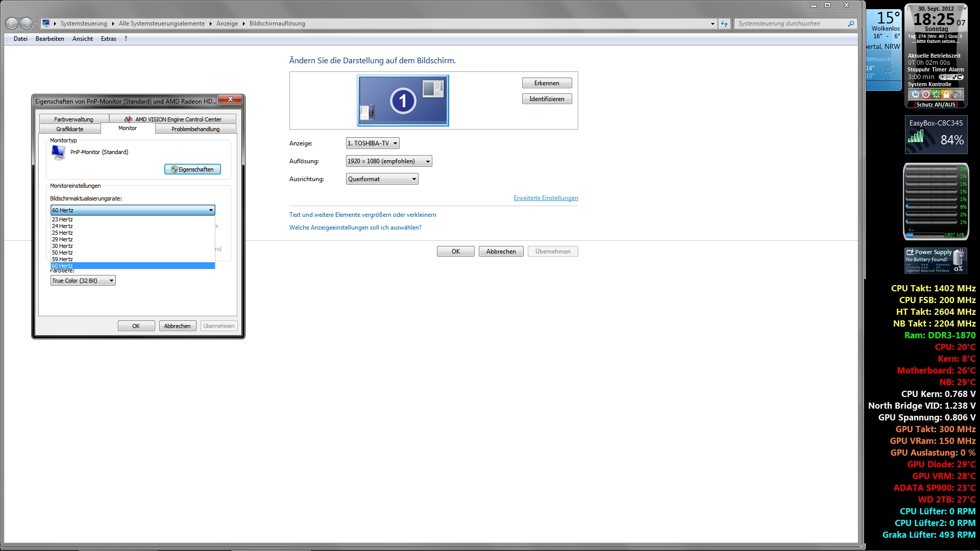Click the monitor 1 display thumbnail
The width and height of the screenshot is (980, 551).
403,101
